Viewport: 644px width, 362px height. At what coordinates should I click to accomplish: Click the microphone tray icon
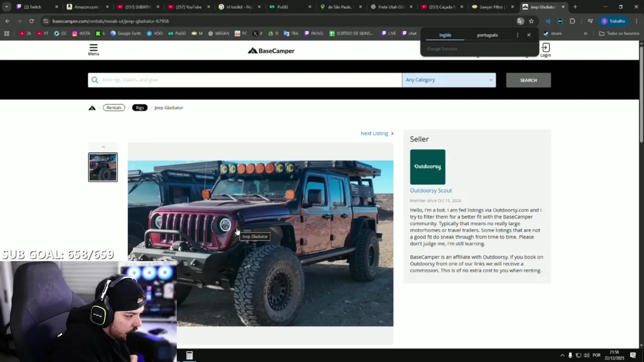click(x=570, y=355)
